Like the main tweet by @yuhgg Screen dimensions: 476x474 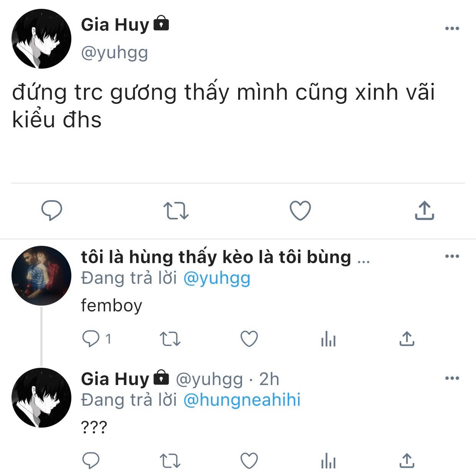[x=300, y=211]
